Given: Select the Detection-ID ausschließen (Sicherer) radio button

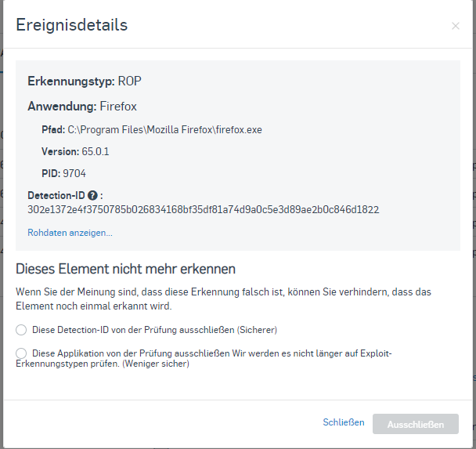Looking at the screenshot, I should pyautogui.click(x=21, y=330).
